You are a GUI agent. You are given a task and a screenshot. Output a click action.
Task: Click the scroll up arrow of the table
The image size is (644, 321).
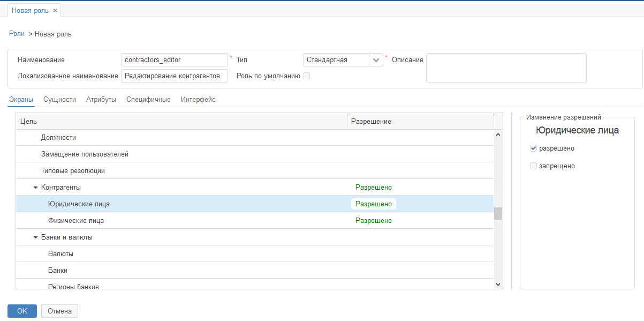(498, 135)
